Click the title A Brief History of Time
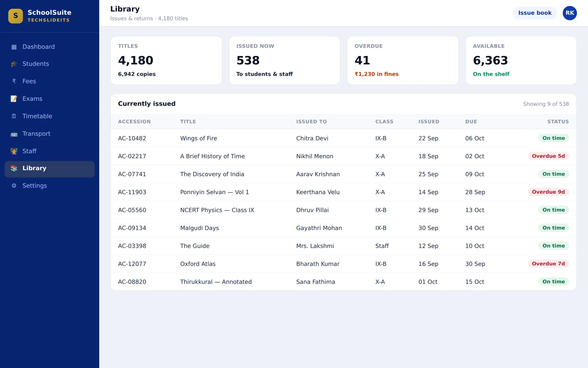 212,156
